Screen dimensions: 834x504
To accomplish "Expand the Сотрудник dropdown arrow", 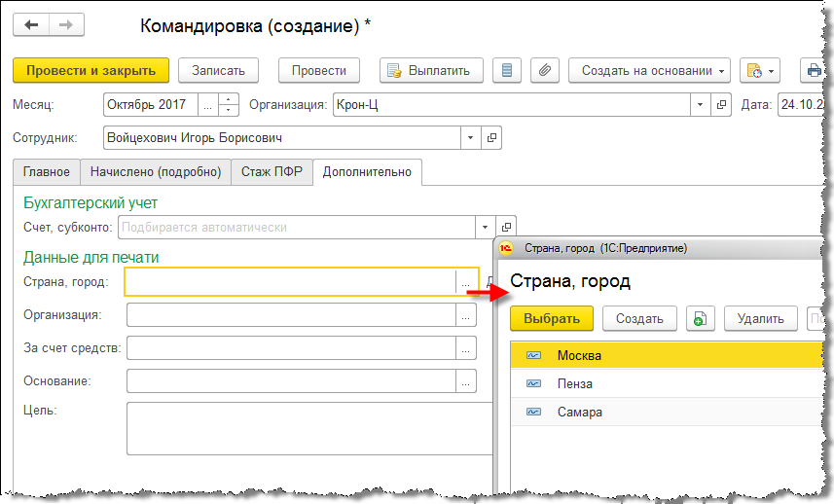I will (471, 138).
